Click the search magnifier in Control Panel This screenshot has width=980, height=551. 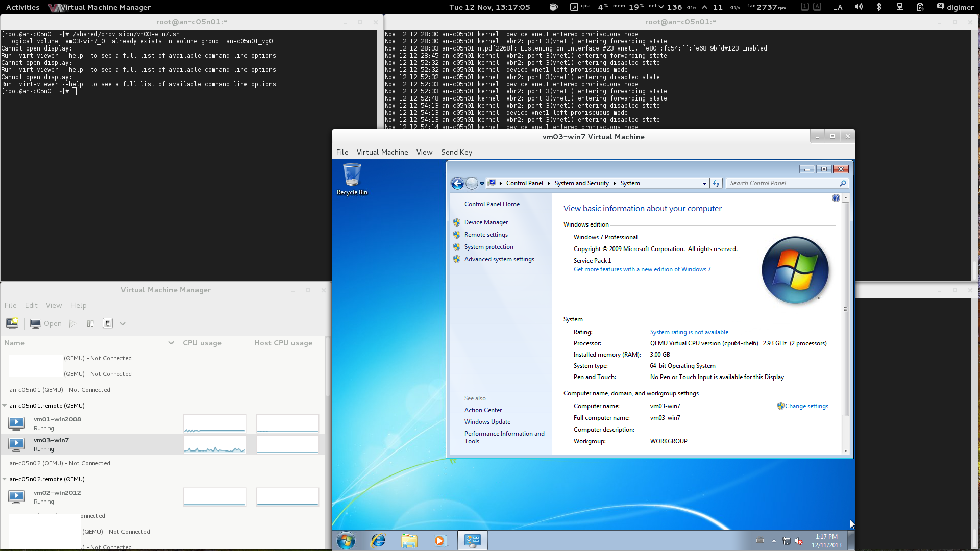[x=843, y=183]
